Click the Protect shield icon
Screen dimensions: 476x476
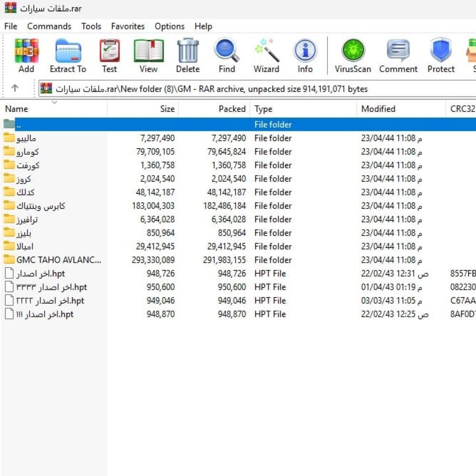point(441,51)
